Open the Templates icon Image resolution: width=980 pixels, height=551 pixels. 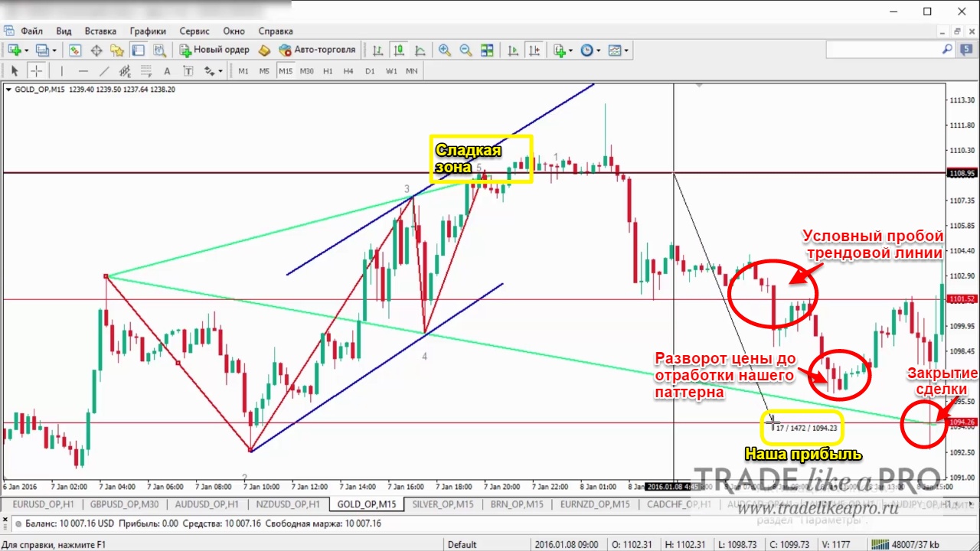[614, 50]
